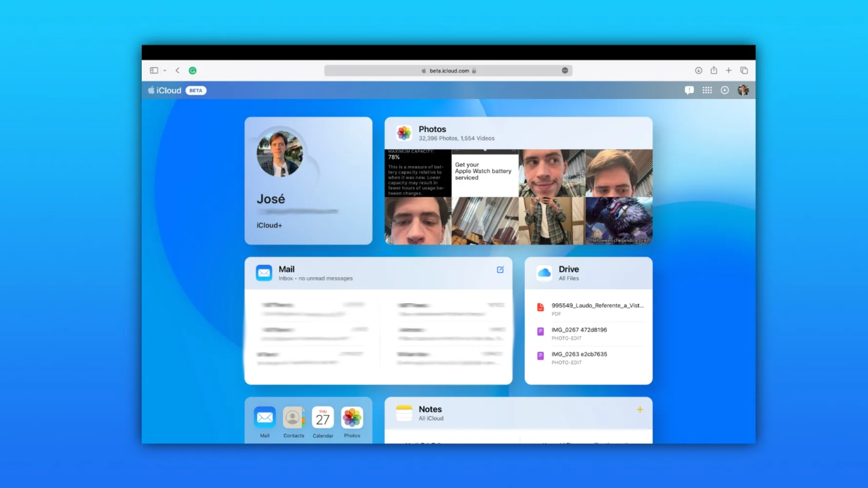This screenshot has width=868, height=488.
Task: Open IMG_0263 e2cb7635 file
Action: click(x=589, y=358)
